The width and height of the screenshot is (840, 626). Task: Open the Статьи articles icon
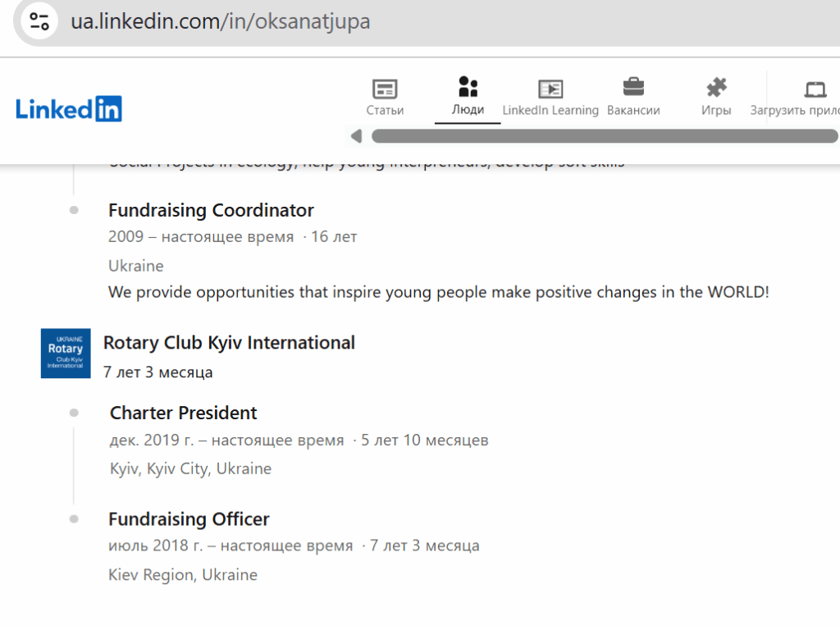point(385,89)
